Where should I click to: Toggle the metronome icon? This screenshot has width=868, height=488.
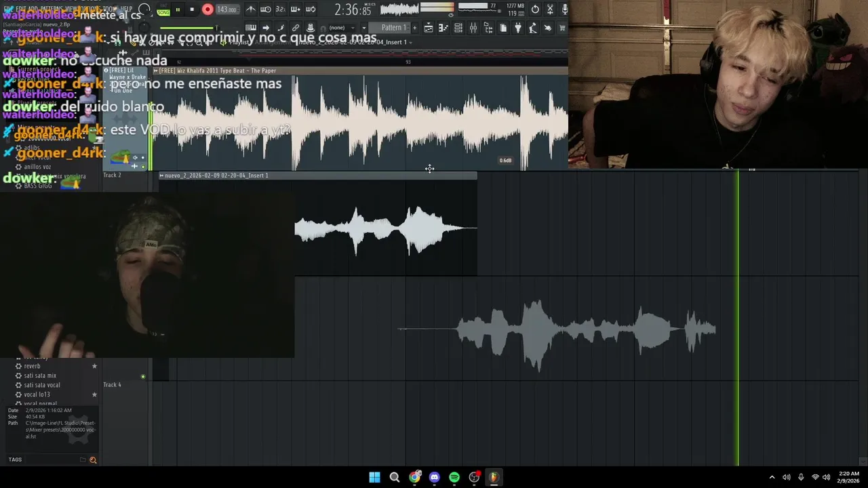coord(251,9)
